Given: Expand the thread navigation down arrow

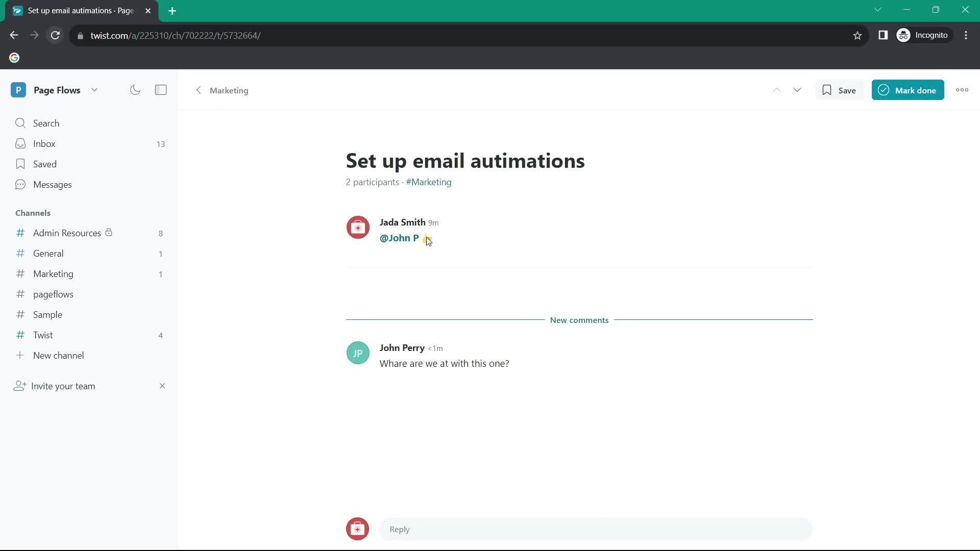Looking at the screenshot, I should (797, 89).
